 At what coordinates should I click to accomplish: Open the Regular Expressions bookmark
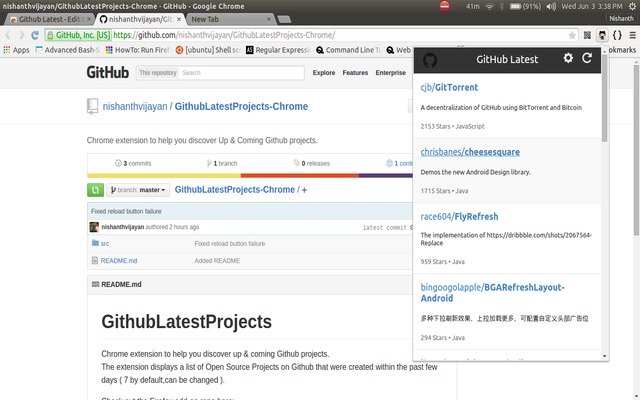pyautogui.click(x=278, y=50)
